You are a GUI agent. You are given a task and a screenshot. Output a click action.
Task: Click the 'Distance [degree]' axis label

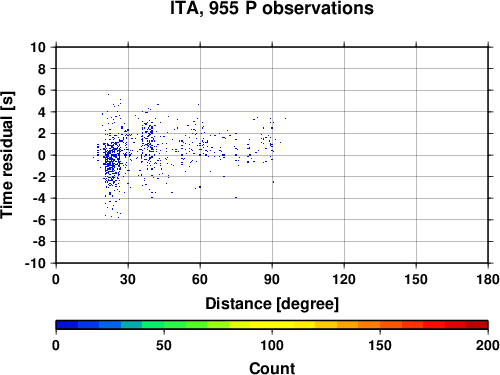click(x=272, y=304)
